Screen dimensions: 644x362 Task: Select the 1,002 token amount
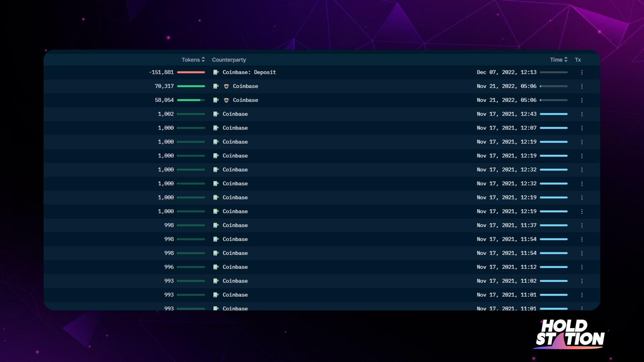[166, 114]
